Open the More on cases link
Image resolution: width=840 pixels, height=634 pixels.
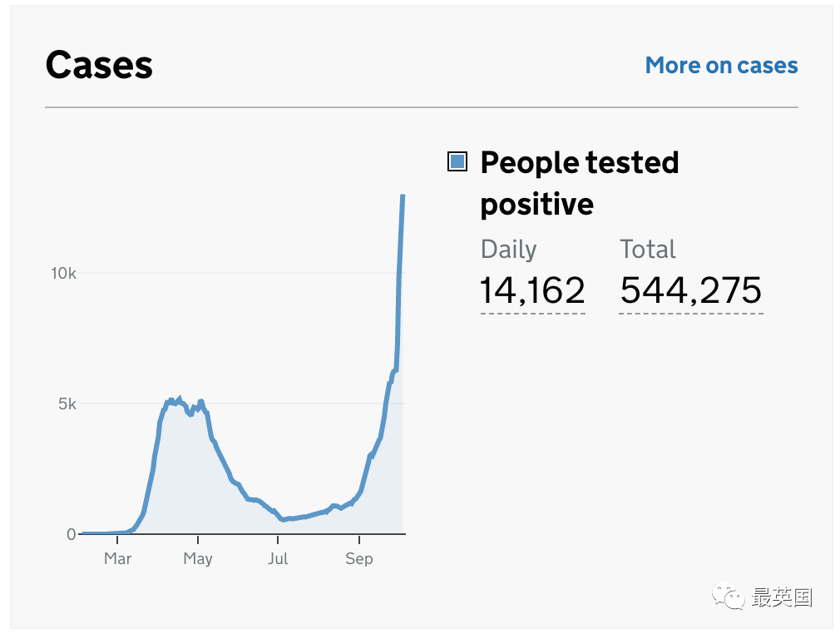pyautogui.click(x=721, y=66)
